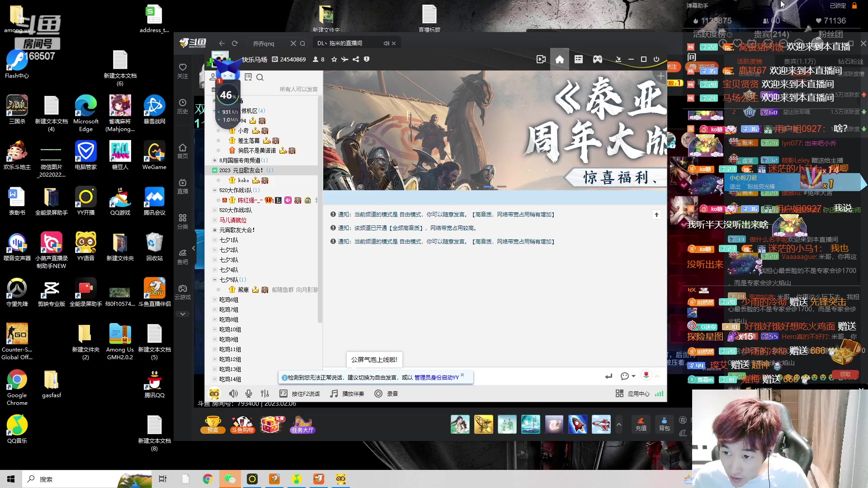Open Google Chrome from the taskbar
Image resolution: width=868 pixels, height=488 pixels.
point(208,479)
